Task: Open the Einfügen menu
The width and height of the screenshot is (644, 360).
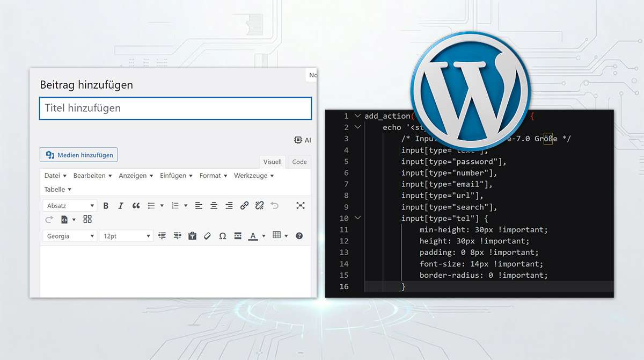Action: point(176,176)
